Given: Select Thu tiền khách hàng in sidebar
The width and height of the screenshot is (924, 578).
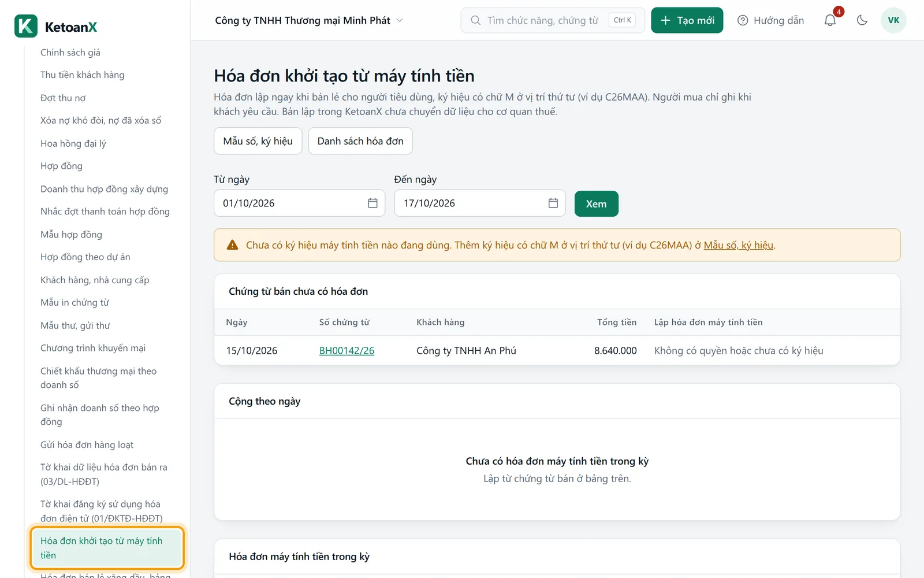Looking at the screenshot, I should click(83, 75).
